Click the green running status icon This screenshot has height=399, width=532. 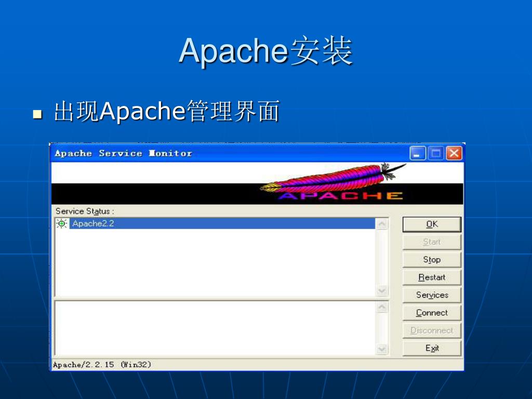pos(62,223)
